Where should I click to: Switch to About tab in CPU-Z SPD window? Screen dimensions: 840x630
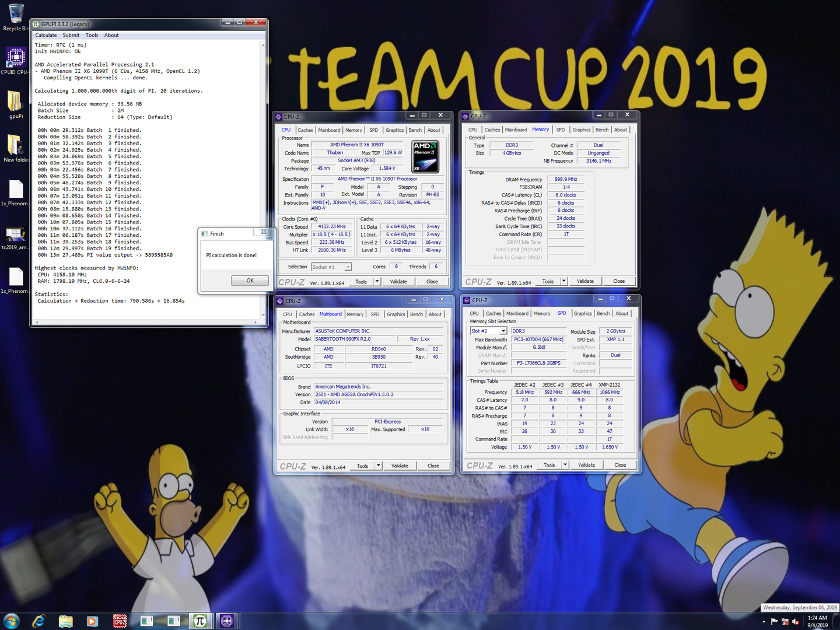point(622,313)
